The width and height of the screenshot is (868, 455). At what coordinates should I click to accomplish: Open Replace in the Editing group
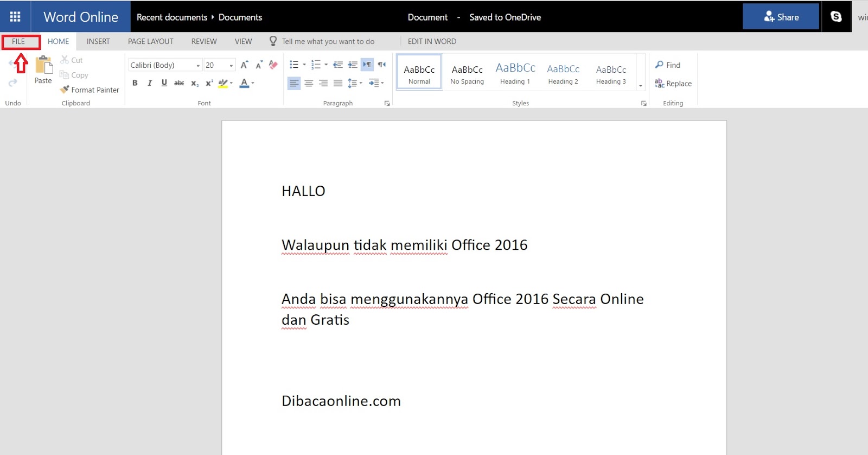(x=673, y=83)
